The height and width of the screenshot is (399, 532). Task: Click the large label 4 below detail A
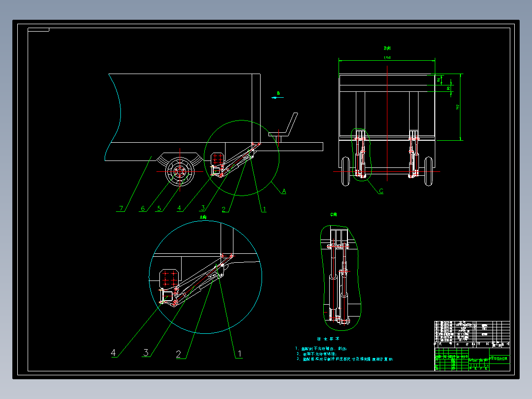[x=114, y=353]
